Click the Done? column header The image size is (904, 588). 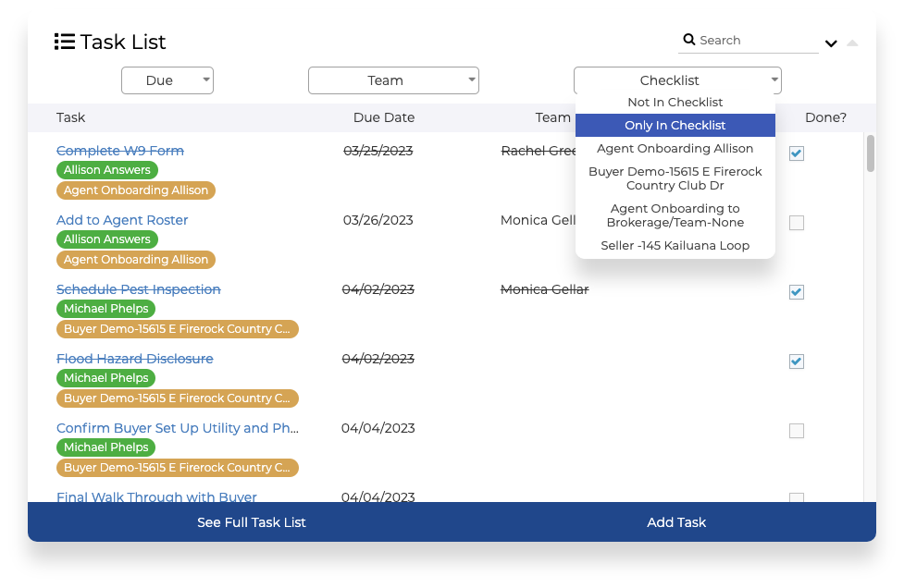(825, 117)
